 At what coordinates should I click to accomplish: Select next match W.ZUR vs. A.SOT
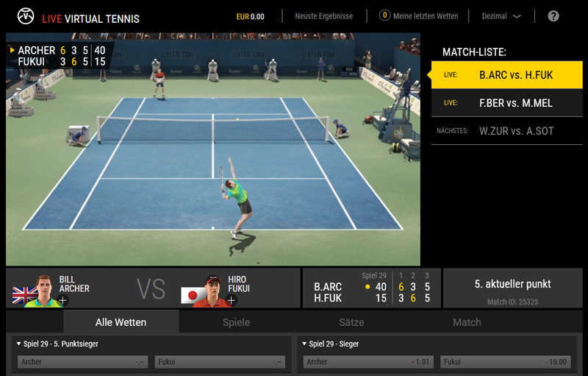point(507,131)
